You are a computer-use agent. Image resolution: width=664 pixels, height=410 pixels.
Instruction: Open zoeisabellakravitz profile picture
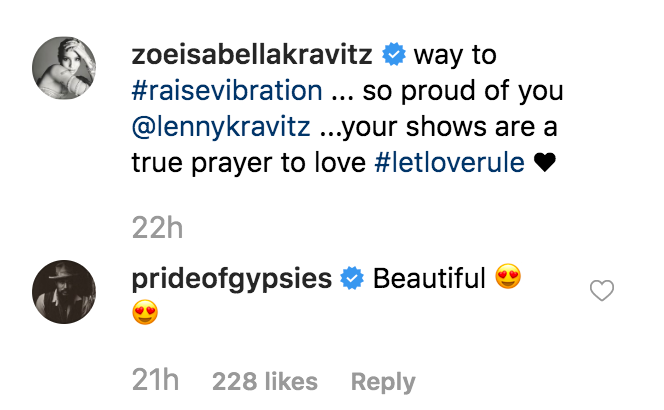pyautogui.click(x=65, y=69)
